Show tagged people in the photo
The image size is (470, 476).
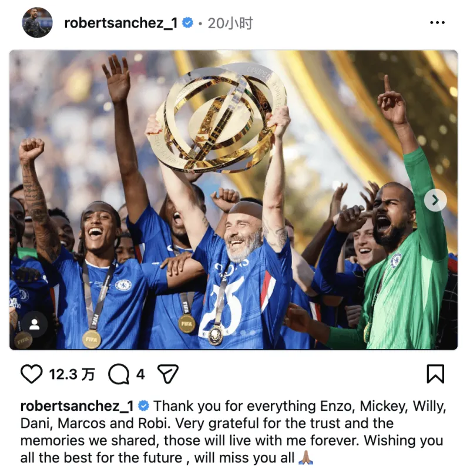(36, 324)
